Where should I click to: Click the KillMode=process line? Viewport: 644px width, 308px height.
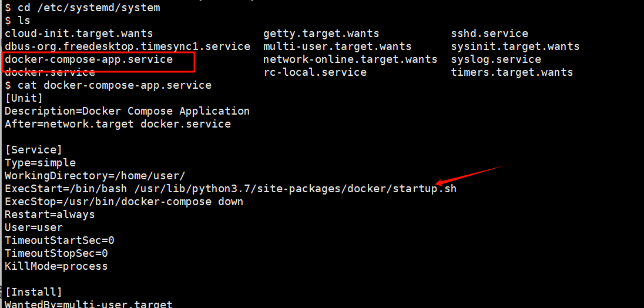click(56, 266)
